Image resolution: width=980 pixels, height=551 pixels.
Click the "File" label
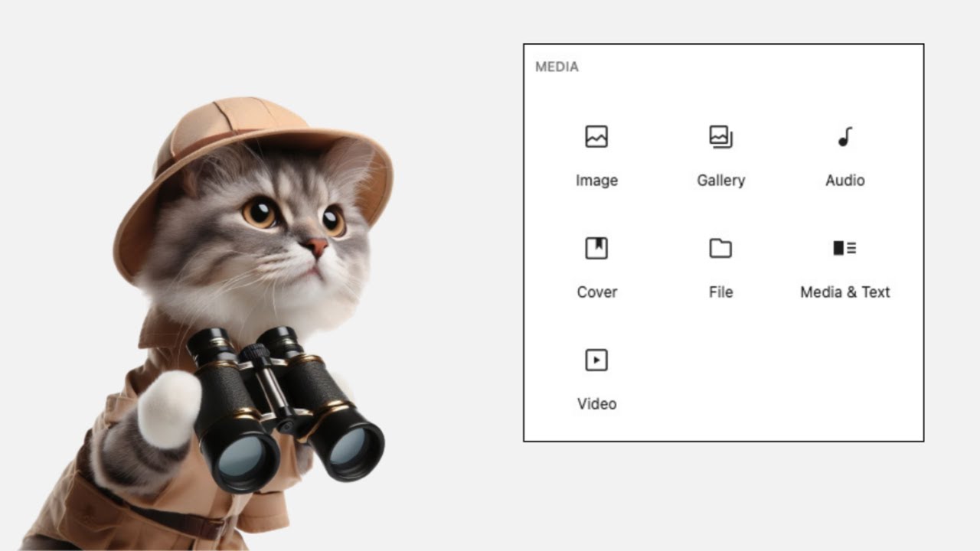click(721, 292)
